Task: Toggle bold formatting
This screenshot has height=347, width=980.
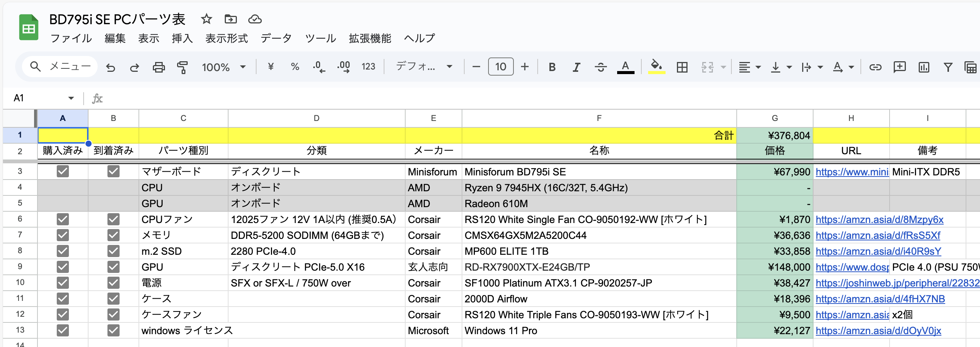Action: point(552,67)
